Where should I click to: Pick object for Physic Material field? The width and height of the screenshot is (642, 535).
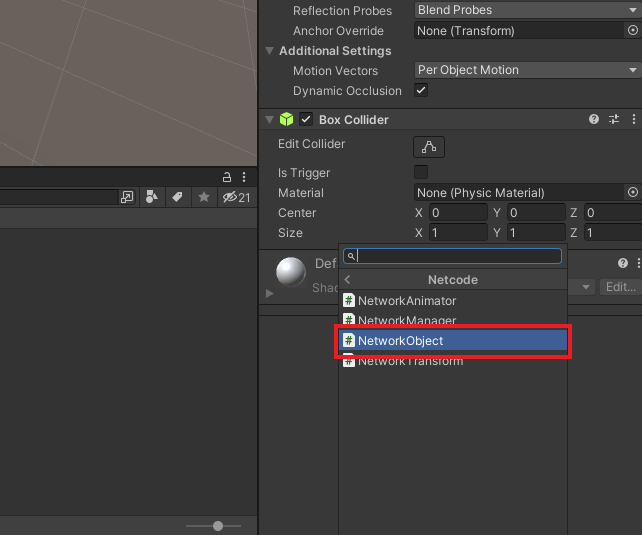coord(633,192)
